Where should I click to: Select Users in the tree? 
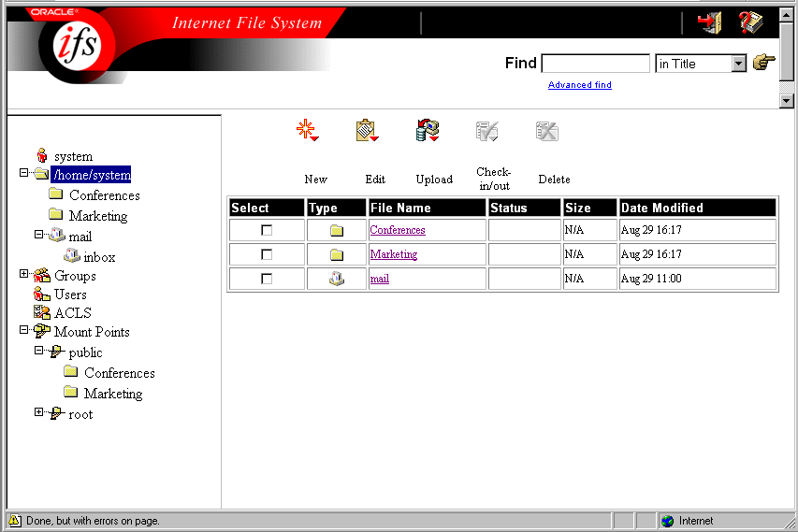point(70,295)
